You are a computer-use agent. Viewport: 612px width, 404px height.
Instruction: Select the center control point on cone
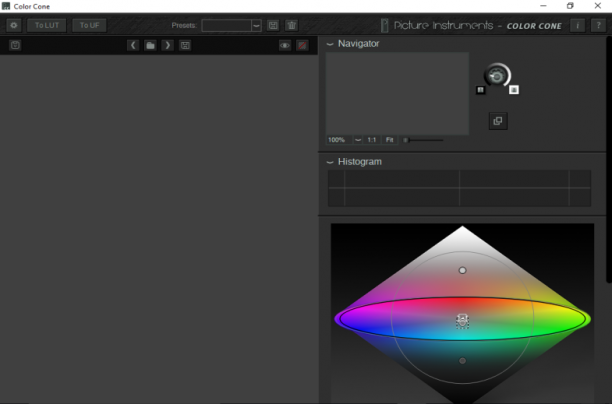click(x=463, y=321)
